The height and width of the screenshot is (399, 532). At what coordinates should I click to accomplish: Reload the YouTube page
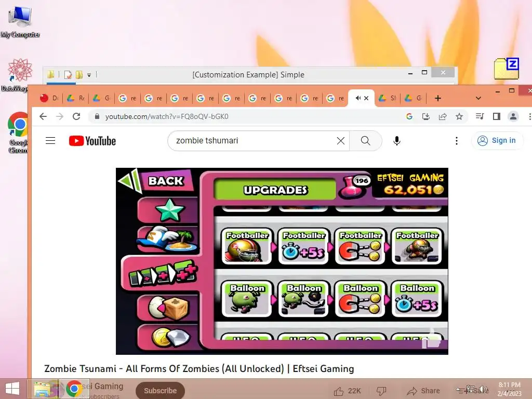pos(77,117)
